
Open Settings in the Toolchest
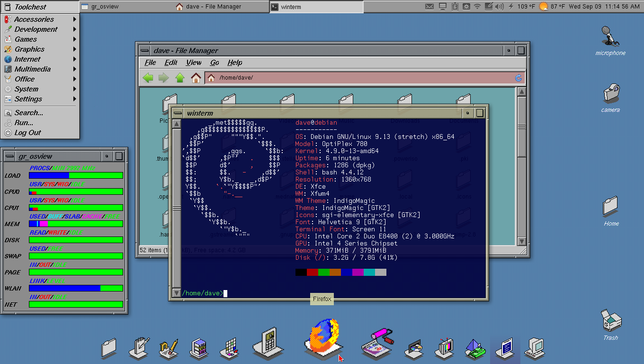(40, 99)
